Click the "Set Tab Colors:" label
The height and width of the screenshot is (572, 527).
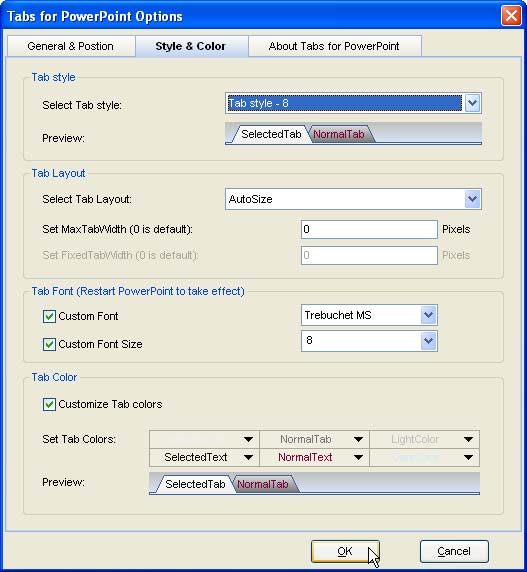point(79,439)
